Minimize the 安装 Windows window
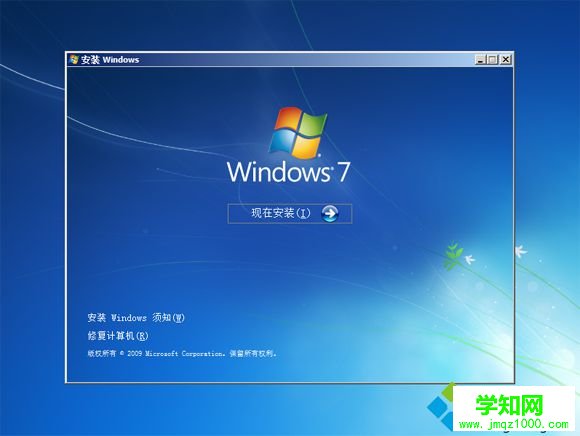 [480, 60]
